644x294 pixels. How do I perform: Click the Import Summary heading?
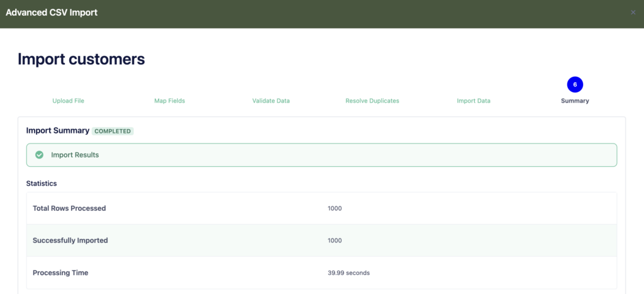click(x=57, y=131)
